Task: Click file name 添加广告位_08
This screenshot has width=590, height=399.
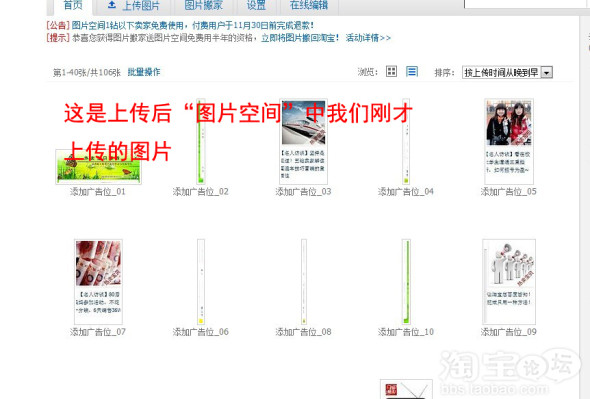Action: (303, 332)
